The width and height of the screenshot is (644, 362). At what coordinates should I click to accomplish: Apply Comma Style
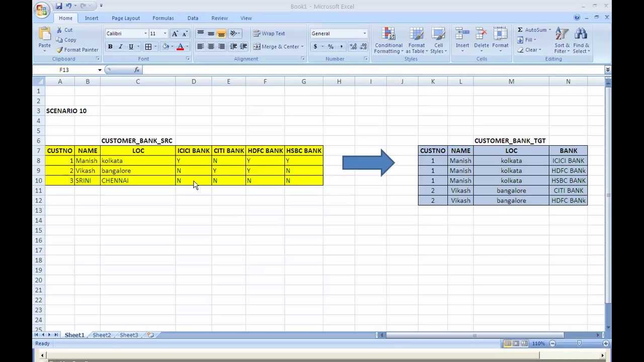(x=341, y=47)
